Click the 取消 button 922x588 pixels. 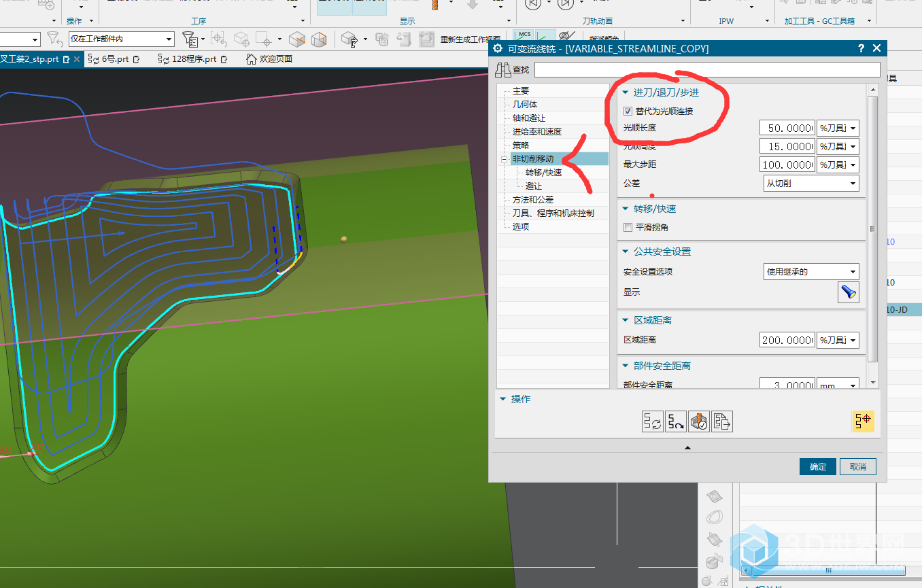tap(858, 466)
